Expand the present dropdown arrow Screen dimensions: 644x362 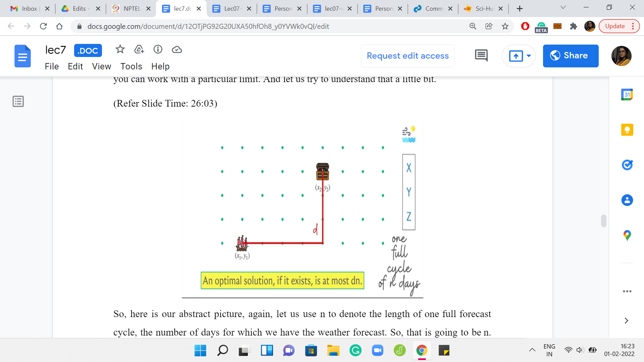click(x=529, y=56)
